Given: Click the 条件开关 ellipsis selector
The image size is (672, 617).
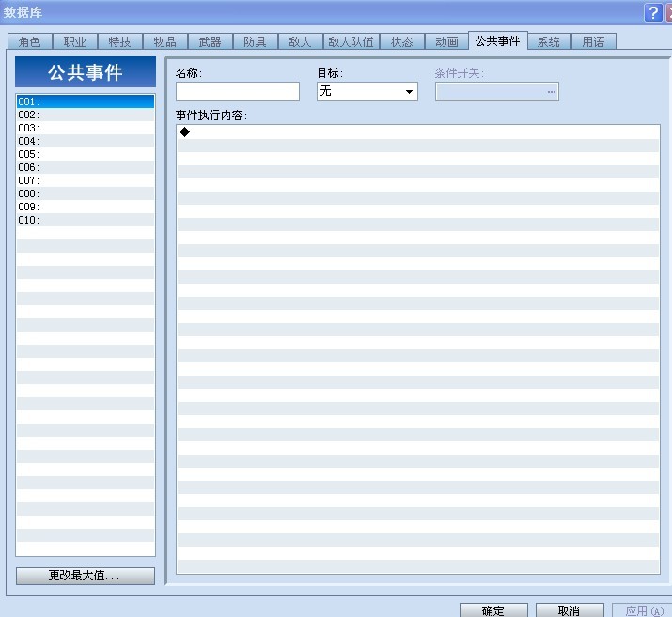Looking at the screenshot, I should pos(551,92).
